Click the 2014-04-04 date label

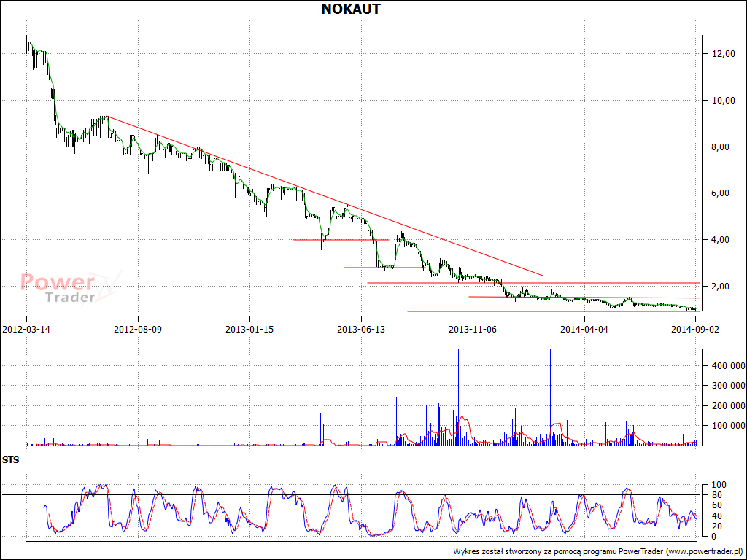point(584,329)
